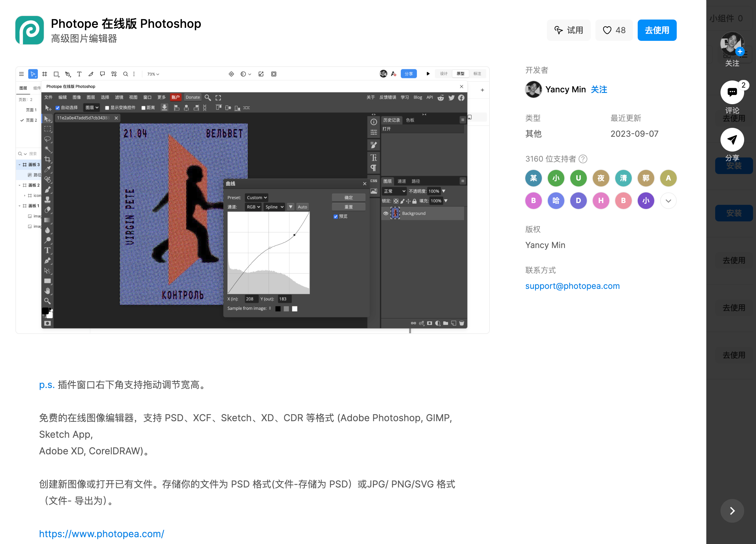Open the Preset Custom dropdown
The image size is (756, 544).
tap(257, 197)
